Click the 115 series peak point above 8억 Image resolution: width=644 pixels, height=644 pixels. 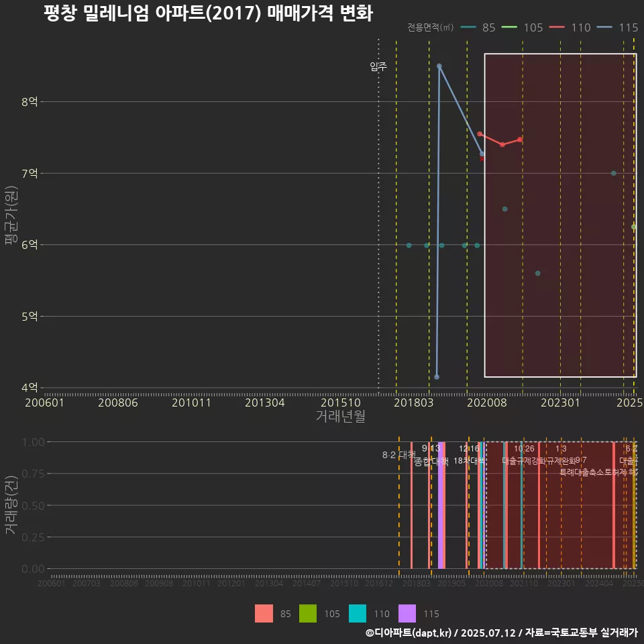pyautogui.click(x=439, y=66)
